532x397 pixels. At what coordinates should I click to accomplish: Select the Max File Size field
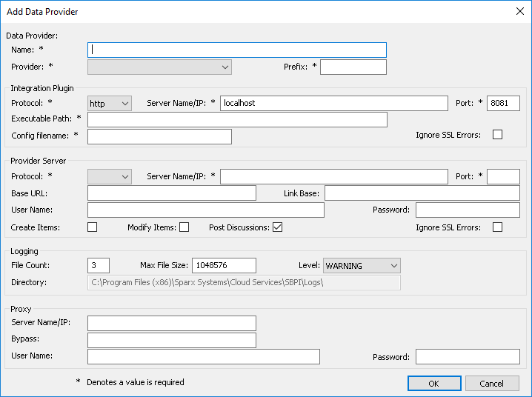coord(224,265)
